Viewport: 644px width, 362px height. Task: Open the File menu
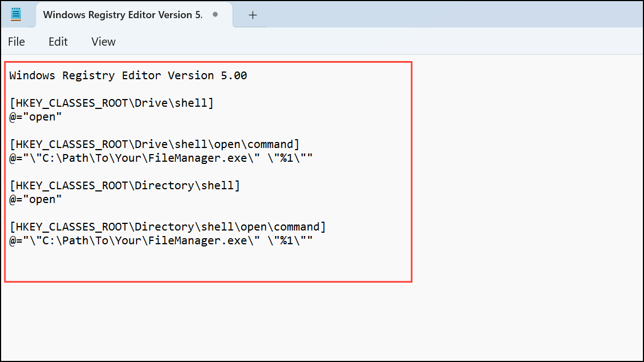point(17,41)
